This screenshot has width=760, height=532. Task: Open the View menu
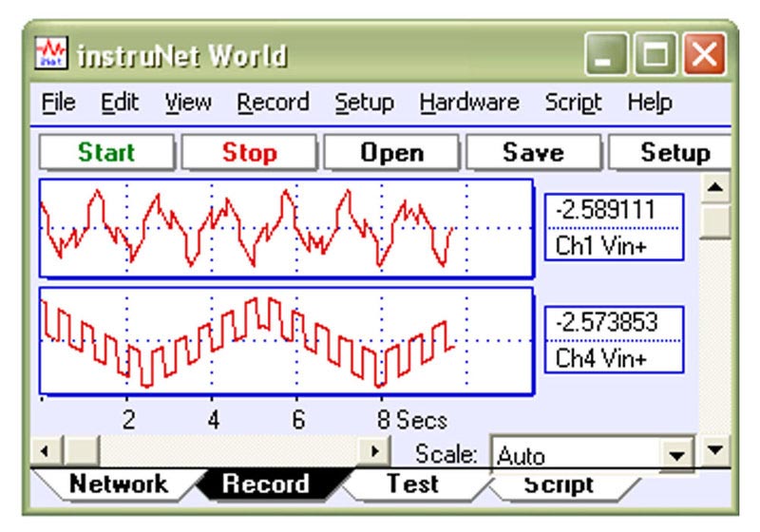pyautogui.click(x=188, y=103)
